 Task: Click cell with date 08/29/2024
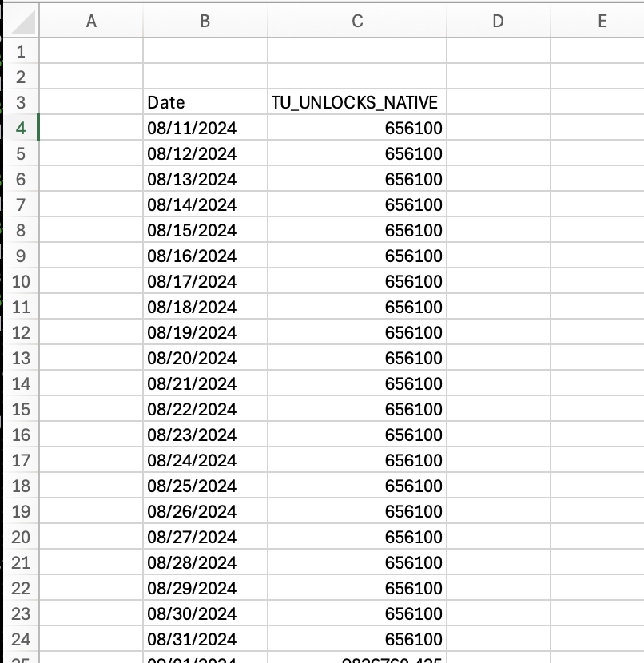205,588
